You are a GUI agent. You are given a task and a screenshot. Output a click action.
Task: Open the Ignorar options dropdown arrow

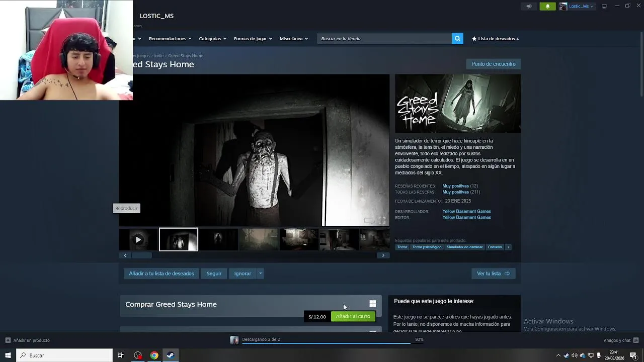coord(260,274)
